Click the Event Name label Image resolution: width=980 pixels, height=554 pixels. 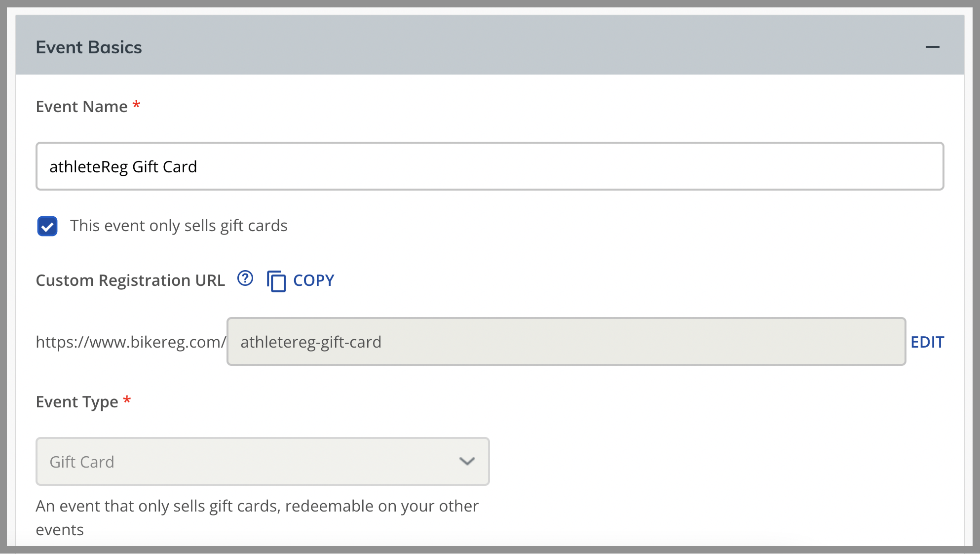(x=82, y=107)
